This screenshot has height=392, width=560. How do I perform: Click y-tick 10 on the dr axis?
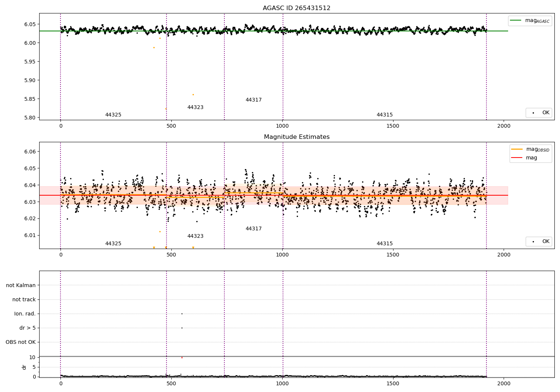click(x=32, y=357)
